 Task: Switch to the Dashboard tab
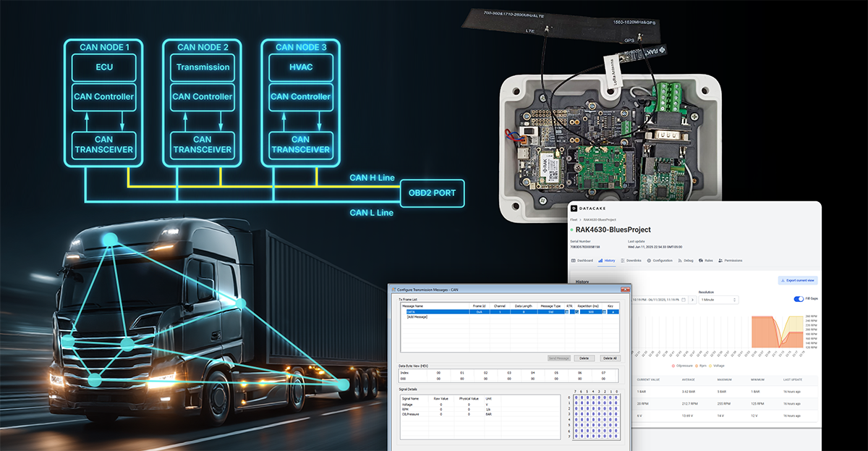pyautogui.click(x=584, y=261)
